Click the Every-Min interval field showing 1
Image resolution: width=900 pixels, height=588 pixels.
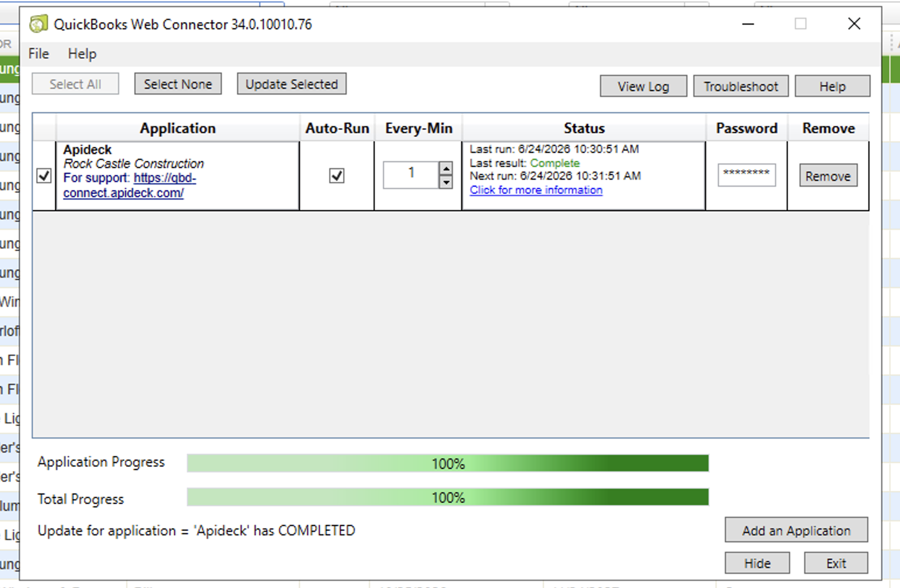[x=411, y=175]
